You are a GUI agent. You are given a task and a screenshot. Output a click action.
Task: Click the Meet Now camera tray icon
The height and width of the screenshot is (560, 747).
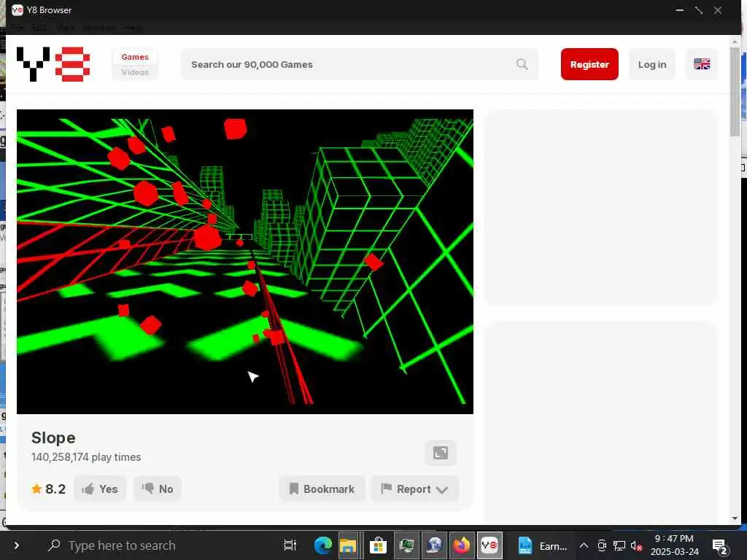pyautogui.click(x=602, y=545)
